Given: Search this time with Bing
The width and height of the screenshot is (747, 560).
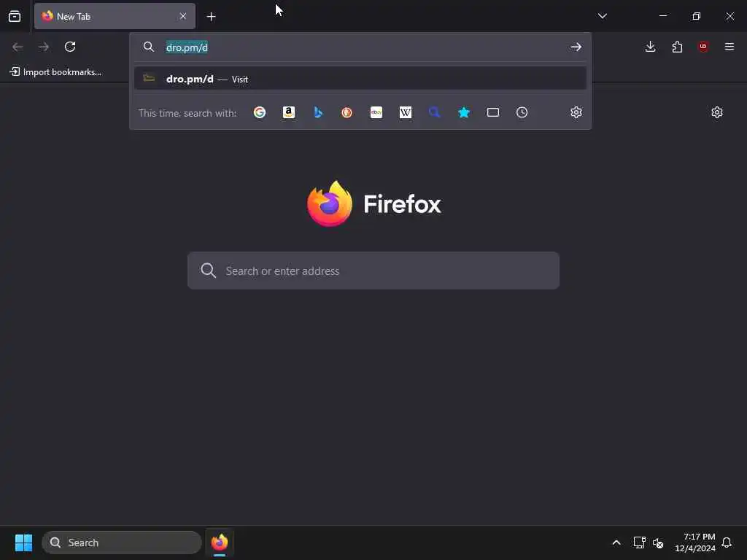Looking at the screenshot, I should click(318, 112).
